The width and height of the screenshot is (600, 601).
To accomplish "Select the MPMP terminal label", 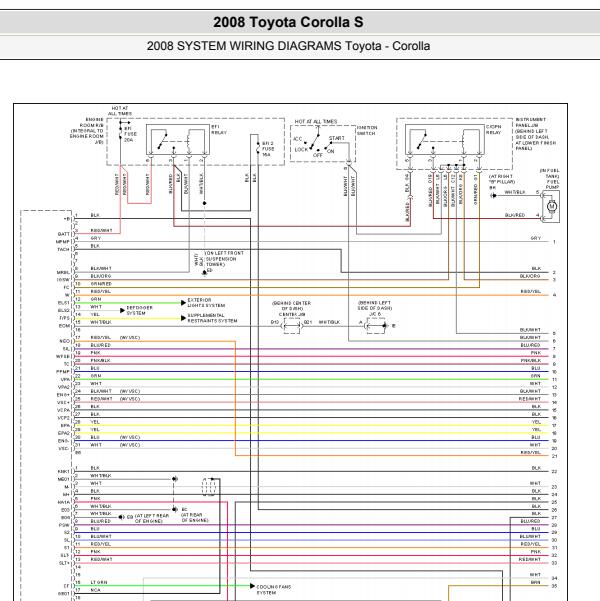I will (x=63, y=241).
